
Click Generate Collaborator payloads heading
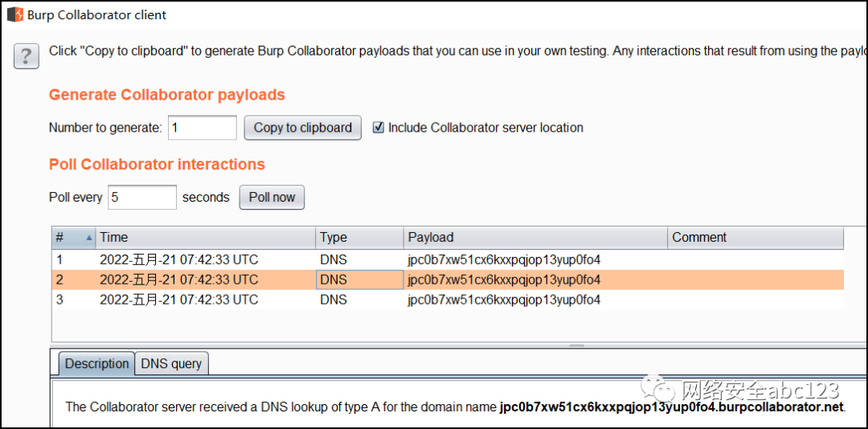pos(166,95)
